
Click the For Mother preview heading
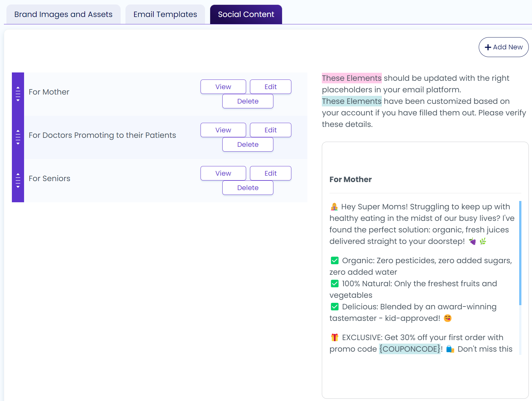(350, 180)
